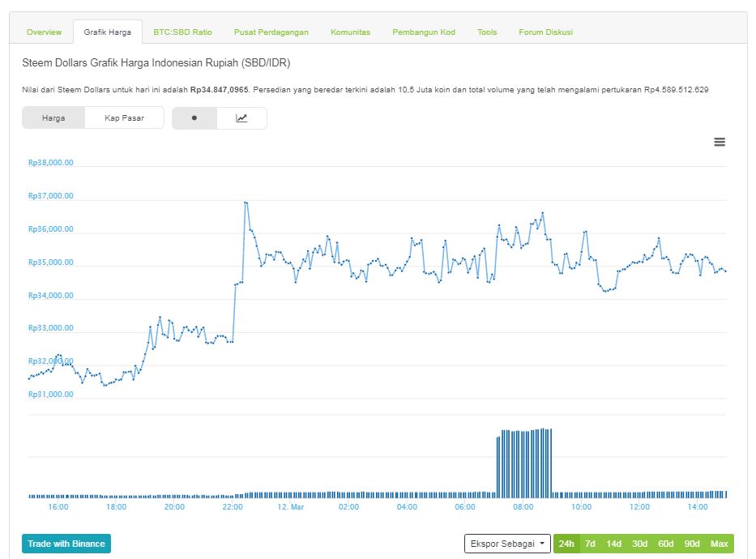Expand the Ekspor Sebagai dropdown

pos(508,544)
